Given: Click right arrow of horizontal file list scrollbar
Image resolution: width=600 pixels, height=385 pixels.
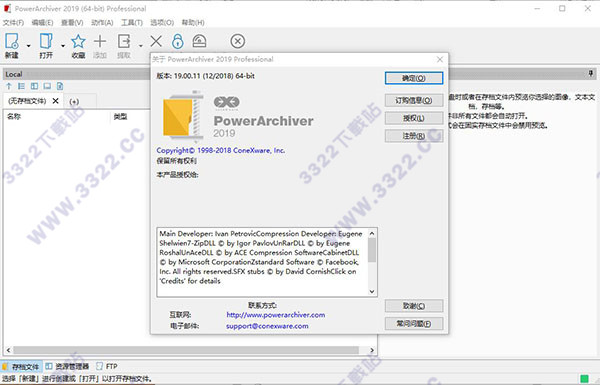Looking at the screenshot, I should [372, 350].
